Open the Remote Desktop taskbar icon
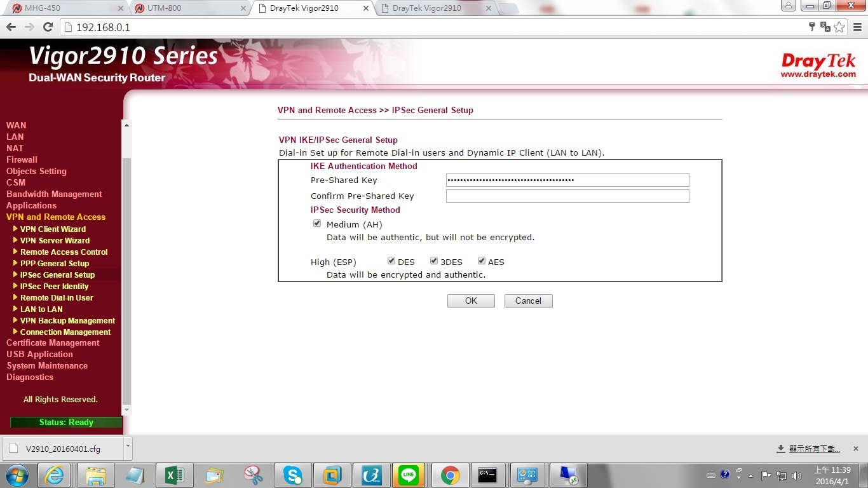Image resolution: width=868 pixels, height=488 pixels. coord(568,475)
